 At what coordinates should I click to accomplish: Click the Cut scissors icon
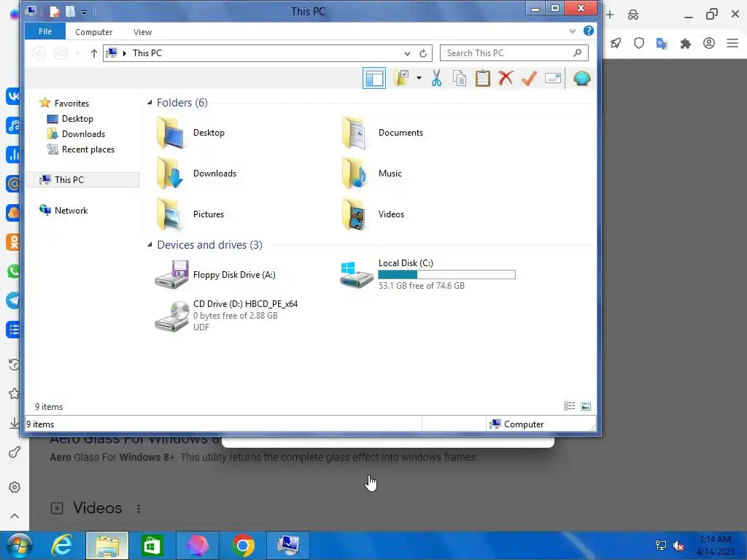436,78
